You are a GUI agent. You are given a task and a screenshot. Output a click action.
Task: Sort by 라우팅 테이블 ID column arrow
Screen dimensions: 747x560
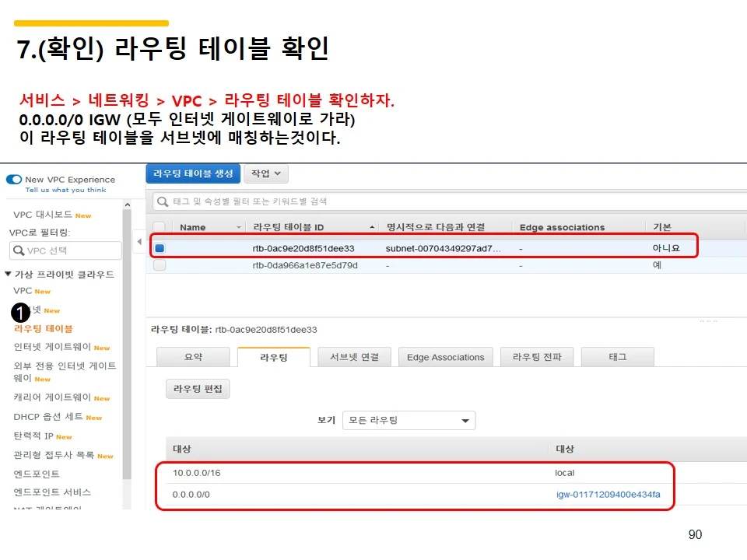point(371,226)
